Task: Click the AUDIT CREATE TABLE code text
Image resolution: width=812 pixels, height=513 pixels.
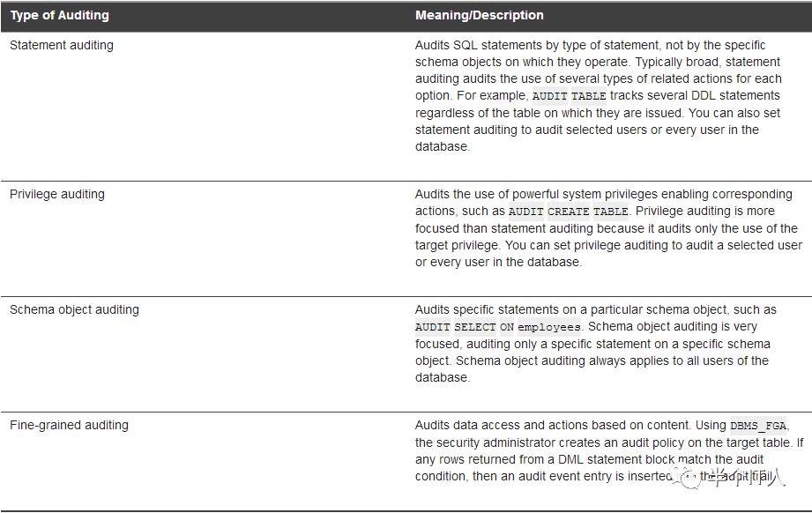Action: point(568,212)
